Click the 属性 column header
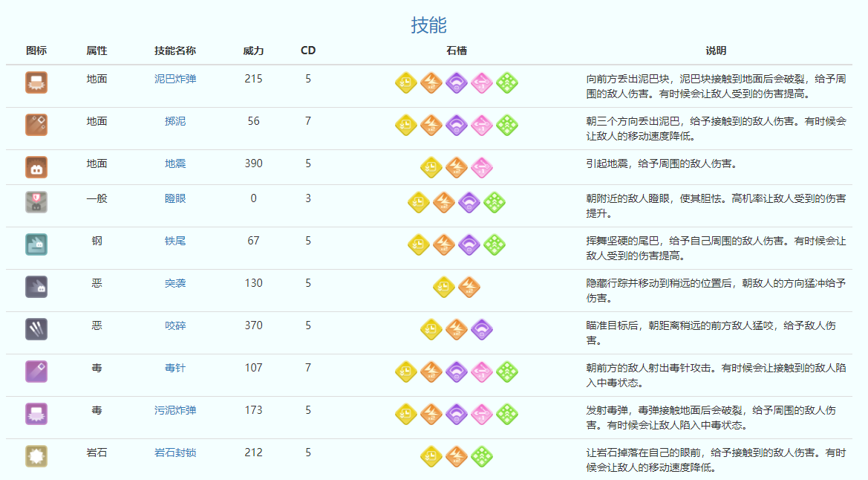The image size is (868, 480). (97, 51)
